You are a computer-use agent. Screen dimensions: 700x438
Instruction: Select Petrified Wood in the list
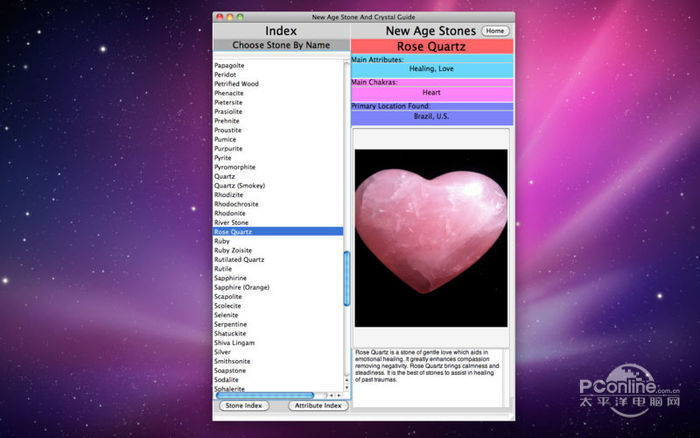pos(236,84)
